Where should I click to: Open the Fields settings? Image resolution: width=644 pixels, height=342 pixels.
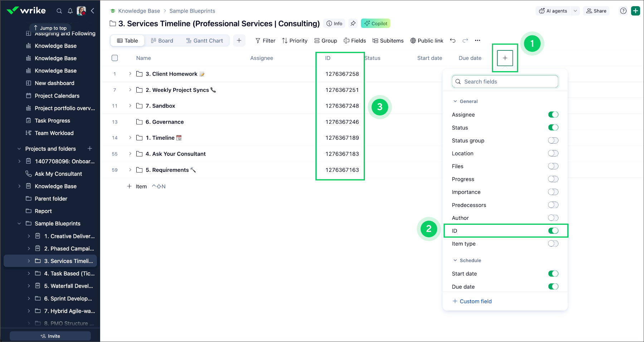(355, 41)
